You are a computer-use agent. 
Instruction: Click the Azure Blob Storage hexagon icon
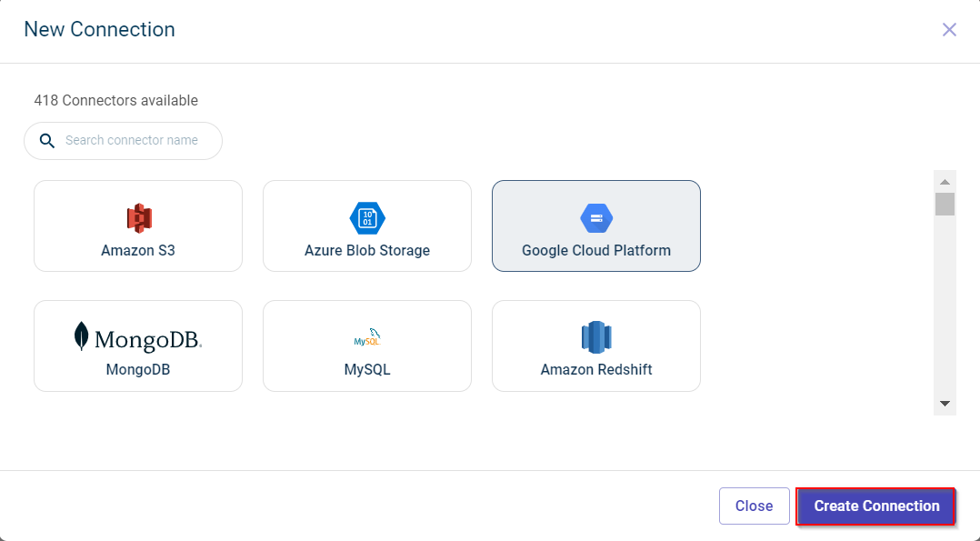[x=367, y=218]
